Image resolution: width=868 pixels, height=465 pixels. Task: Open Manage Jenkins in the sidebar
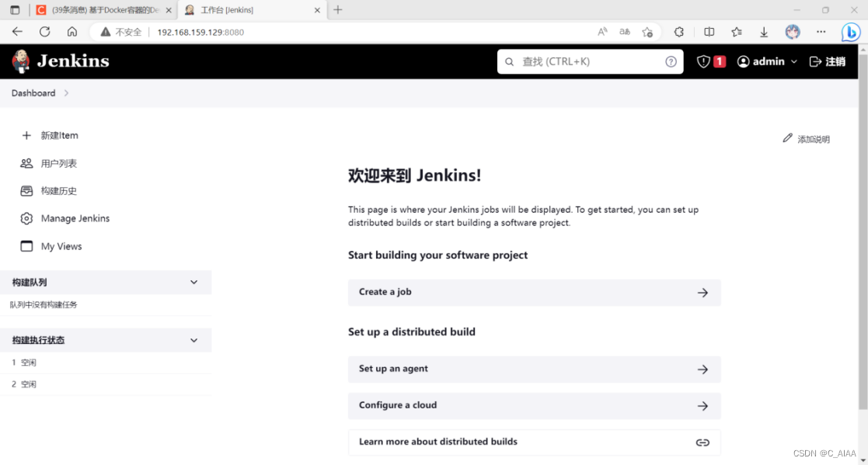coord(75,218)
